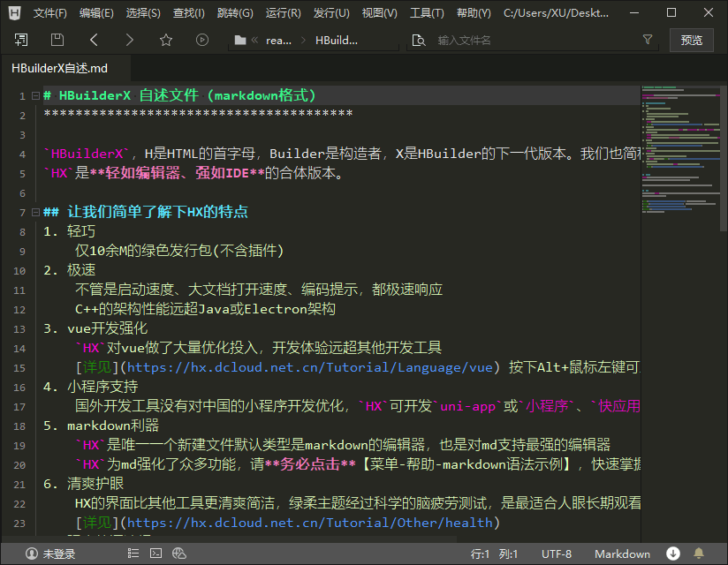
Task: Open the terminal icon in status bar
Action: tap(156, 553)
